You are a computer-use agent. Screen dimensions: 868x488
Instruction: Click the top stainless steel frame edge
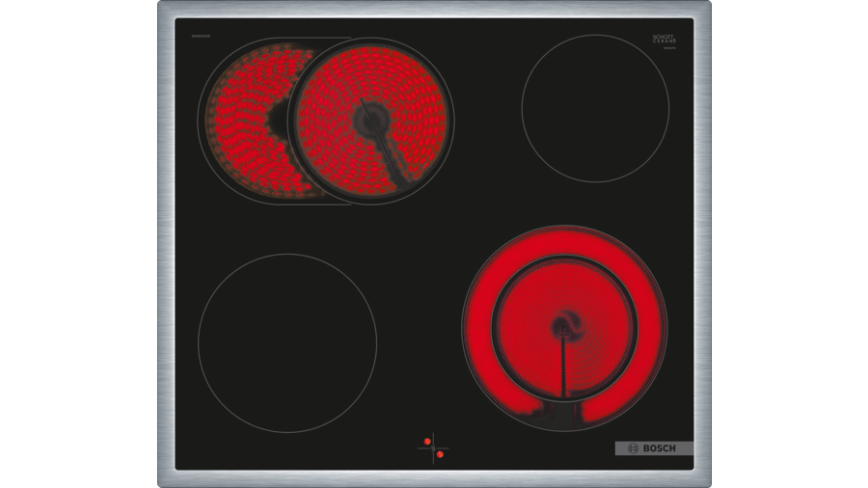(x=434, y=7)
